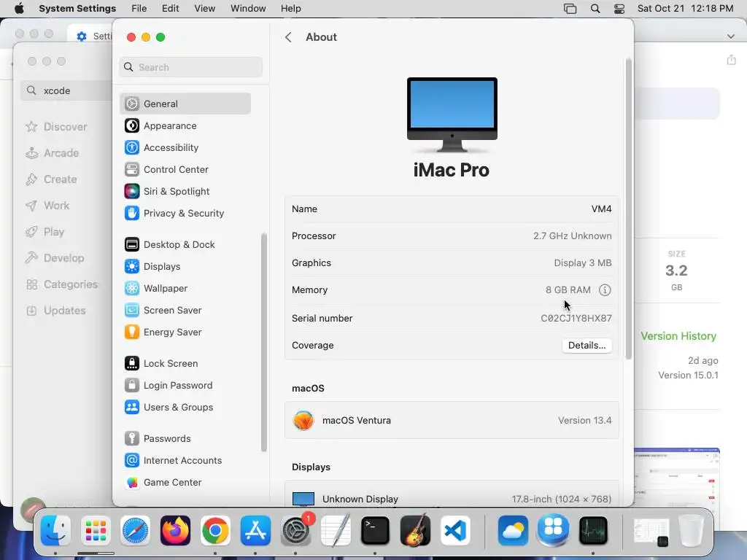Open Stage Manager windows icon in menu bar

570,9
